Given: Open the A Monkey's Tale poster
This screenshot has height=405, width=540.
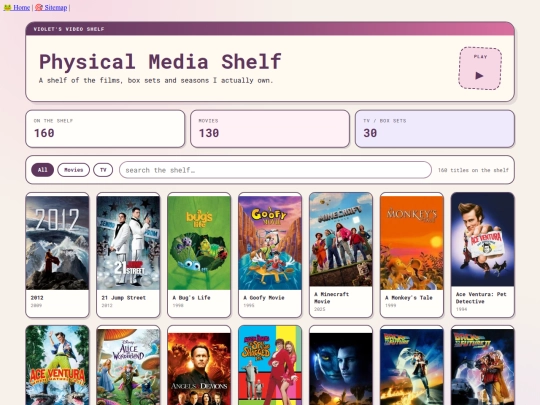Looking at the screenshot, I should [x=412, y=243].
